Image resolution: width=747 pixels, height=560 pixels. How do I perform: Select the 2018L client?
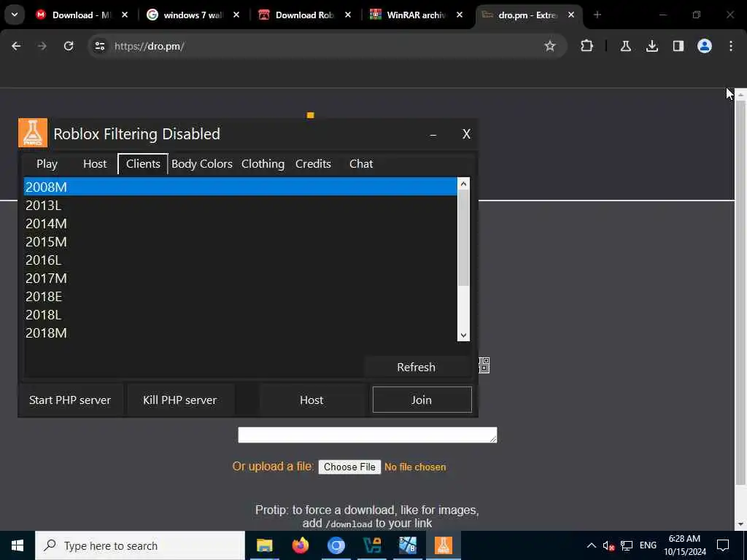(x=241, y=315)
